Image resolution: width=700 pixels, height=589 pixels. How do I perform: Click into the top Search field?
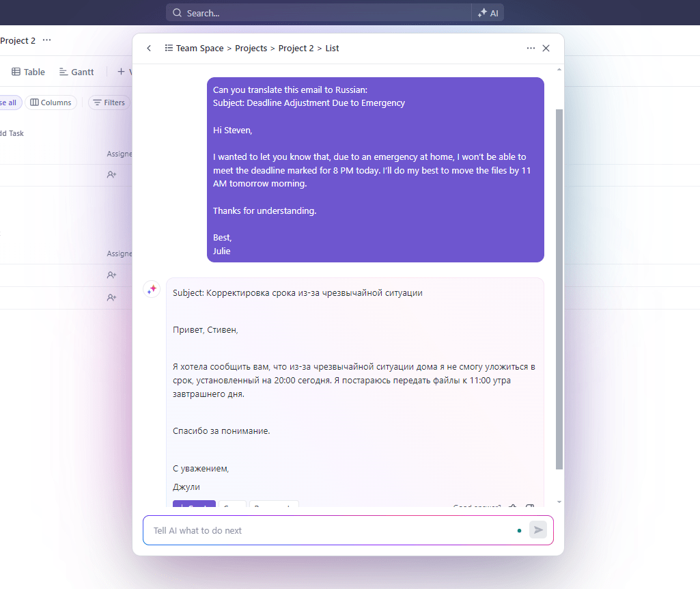[x=319, y=13]
